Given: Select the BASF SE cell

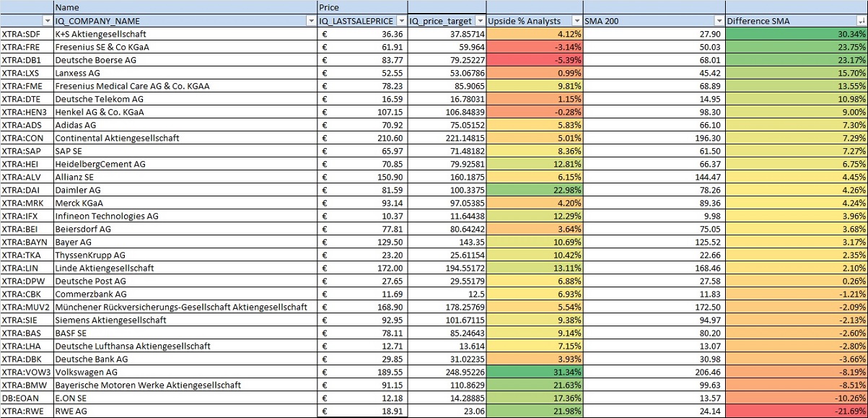Looking at the screenshot, I should 185,333.
